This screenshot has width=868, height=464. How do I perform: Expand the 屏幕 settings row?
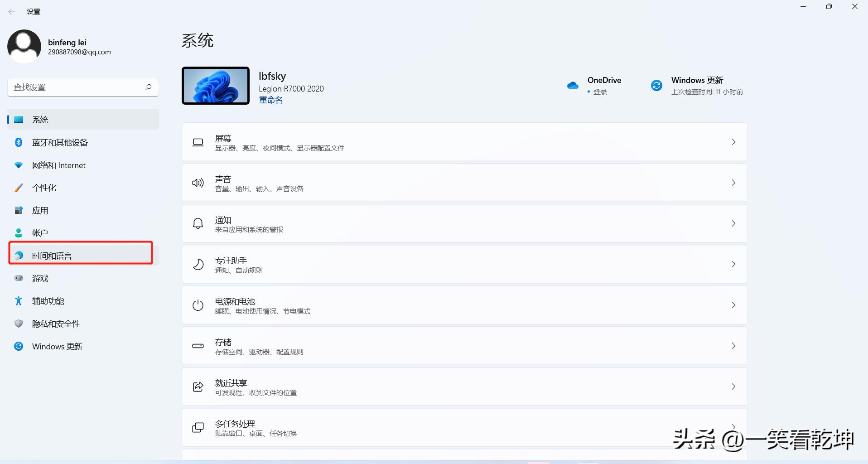(x=734, y=142)
